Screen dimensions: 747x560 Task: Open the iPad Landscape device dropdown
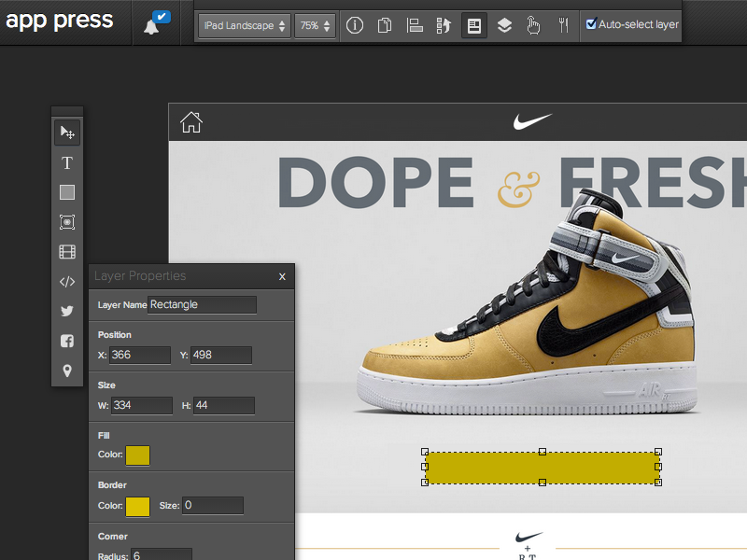[x=244, y=26]
